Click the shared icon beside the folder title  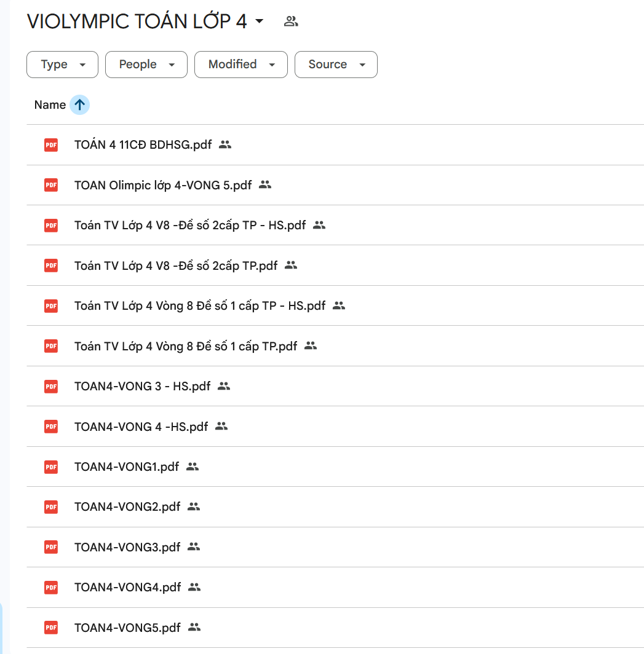click(291, 22)
